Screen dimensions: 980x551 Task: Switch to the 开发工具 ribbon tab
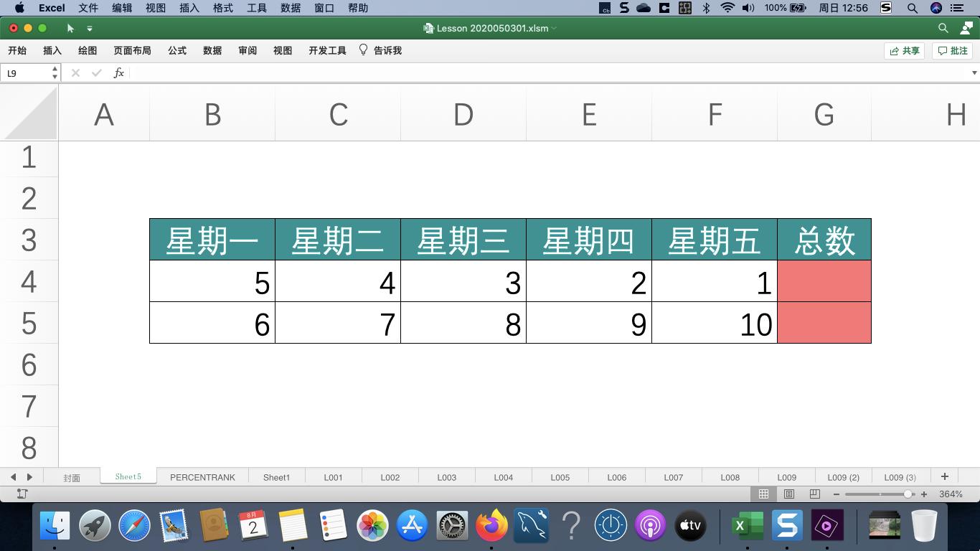[x=326, y=50]
